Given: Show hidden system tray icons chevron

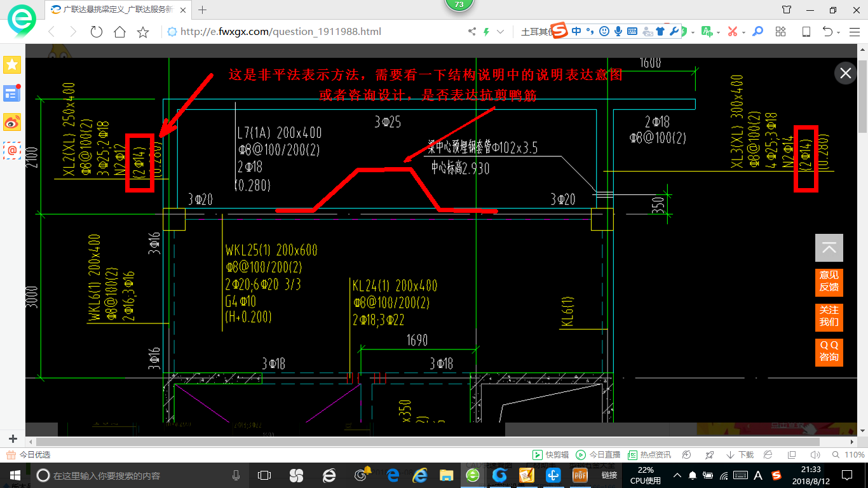Looking at the screenshot, I should [x=677, y=475].
